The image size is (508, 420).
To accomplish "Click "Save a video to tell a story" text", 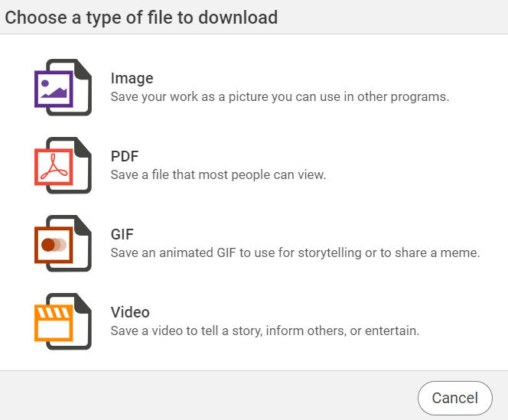I will [265, 331].
